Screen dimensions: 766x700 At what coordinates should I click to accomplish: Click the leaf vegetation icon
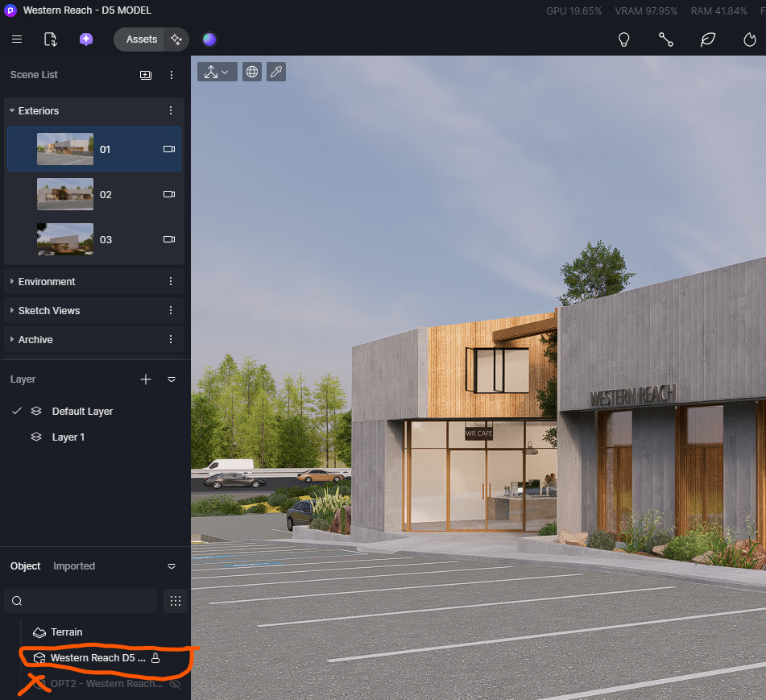pyautogui.click(x=708, y=39)
